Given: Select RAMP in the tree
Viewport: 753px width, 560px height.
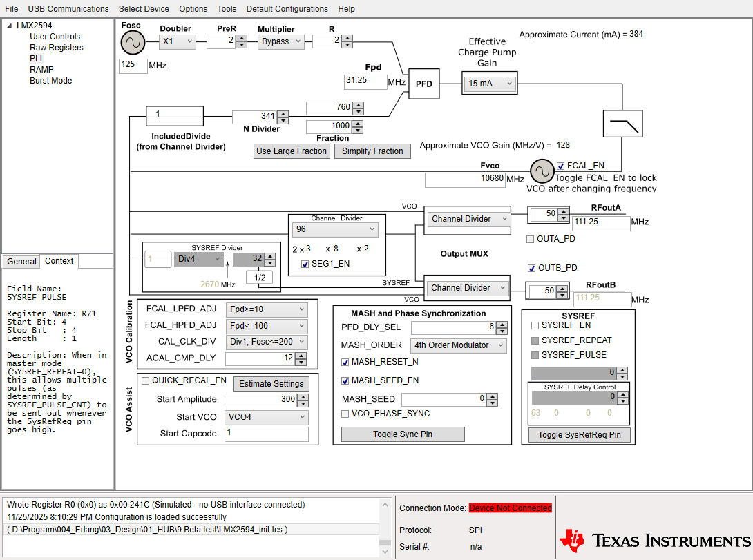Looking at the screenshot, I should (41, 70).
